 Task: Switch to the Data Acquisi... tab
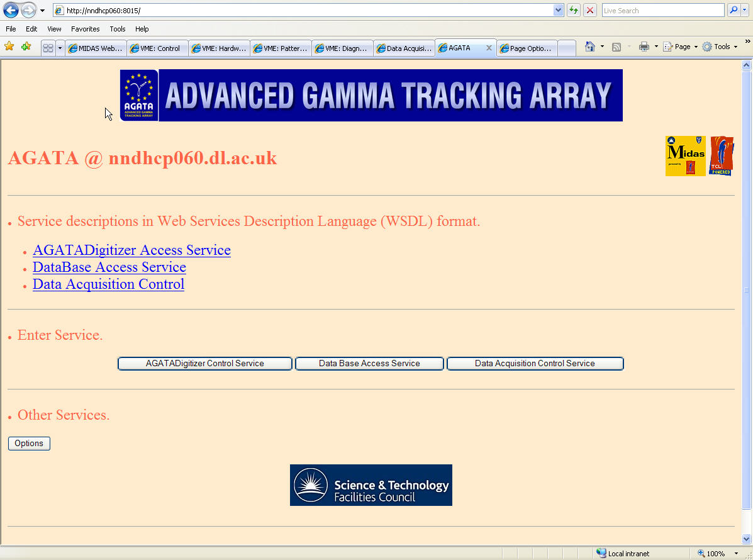coord(404,48)
